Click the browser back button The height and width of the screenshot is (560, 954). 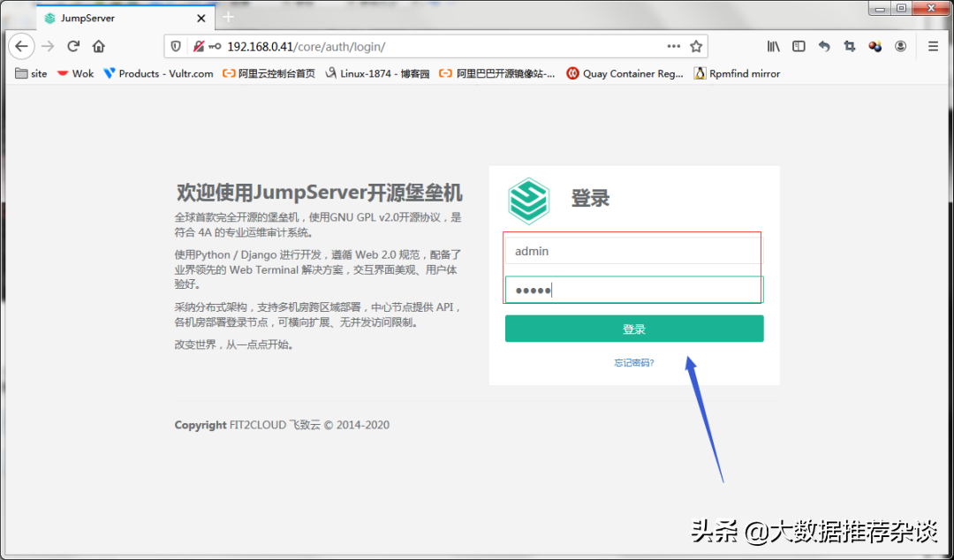[x=22, y=46]
